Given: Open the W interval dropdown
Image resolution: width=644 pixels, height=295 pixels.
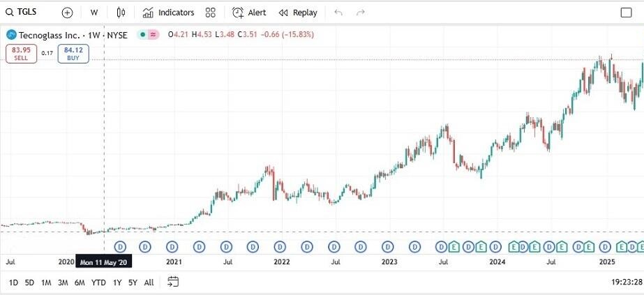Looking at the screenshot, I should pos(93,13).
